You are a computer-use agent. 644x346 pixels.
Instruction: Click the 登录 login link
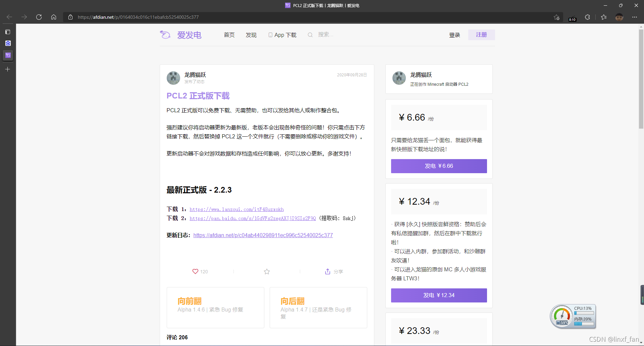pos(454,35)
